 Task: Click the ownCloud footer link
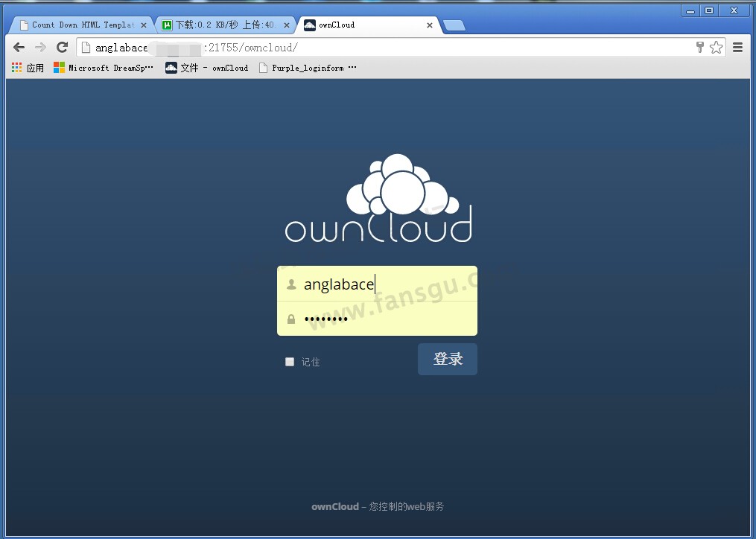[335, 506]
